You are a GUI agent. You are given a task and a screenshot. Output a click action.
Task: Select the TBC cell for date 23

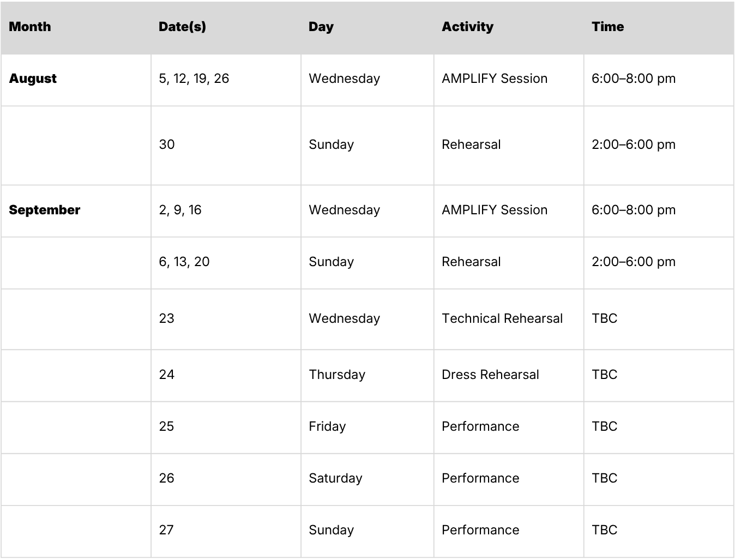coord(659,319)
